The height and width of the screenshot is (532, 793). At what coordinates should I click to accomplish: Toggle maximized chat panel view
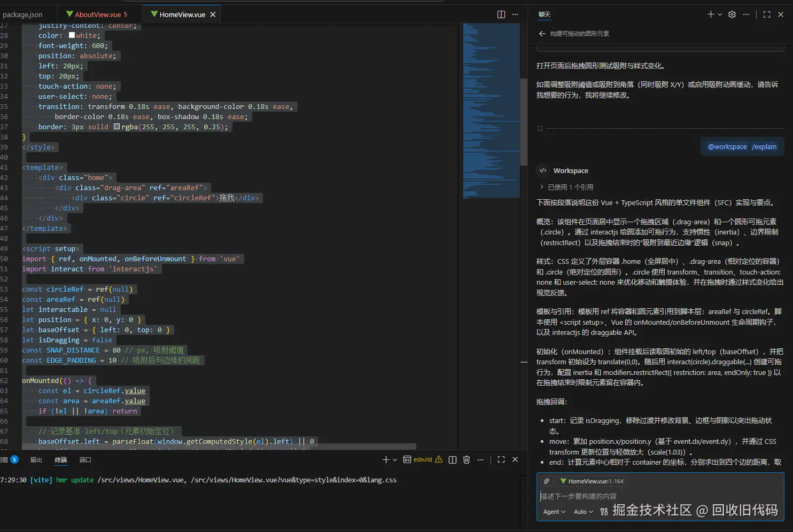(x=767, y=14)
